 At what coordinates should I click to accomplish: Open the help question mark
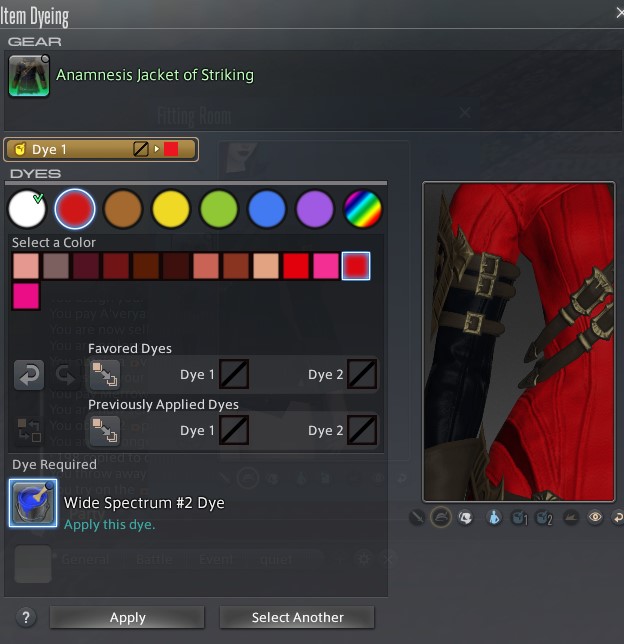[x=26, y=617]
